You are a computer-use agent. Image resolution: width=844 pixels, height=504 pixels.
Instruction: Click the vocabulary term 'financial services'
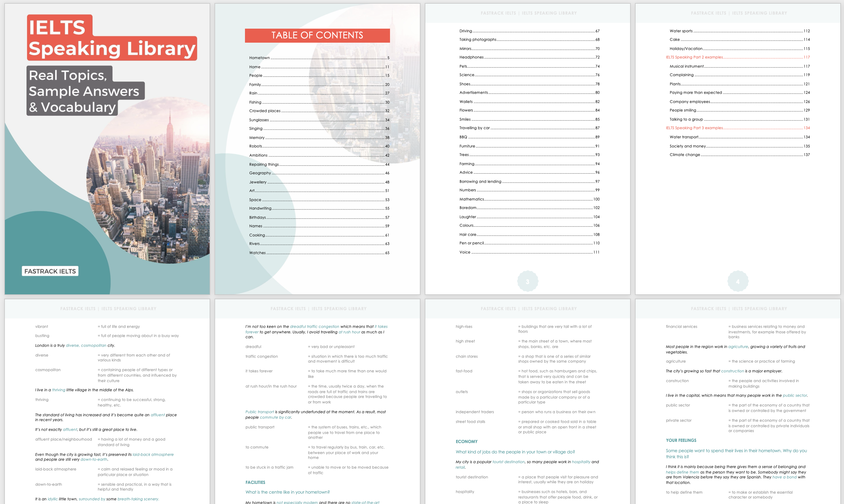(682, 326)
